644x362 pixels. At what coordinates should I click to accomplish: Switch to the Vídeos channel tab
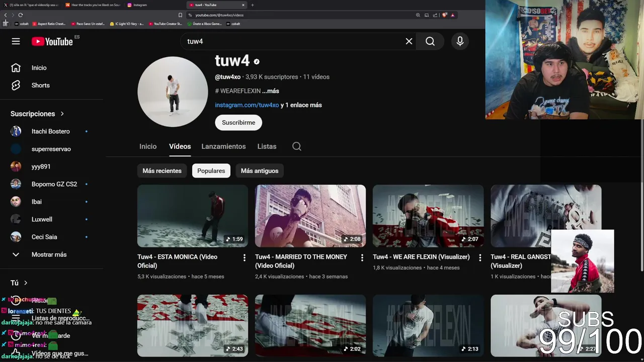click(180, 146)
